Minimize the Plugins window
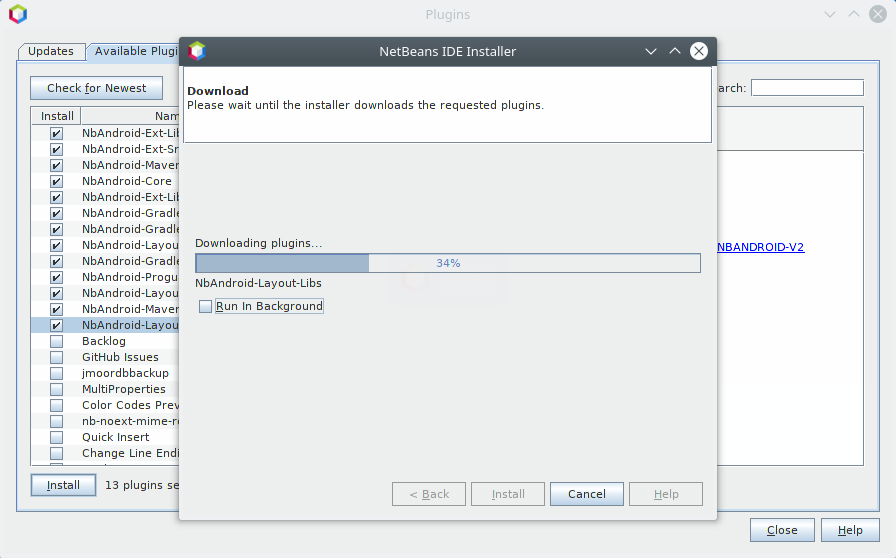This screenshot has width=896, height=558. point(830,14)
